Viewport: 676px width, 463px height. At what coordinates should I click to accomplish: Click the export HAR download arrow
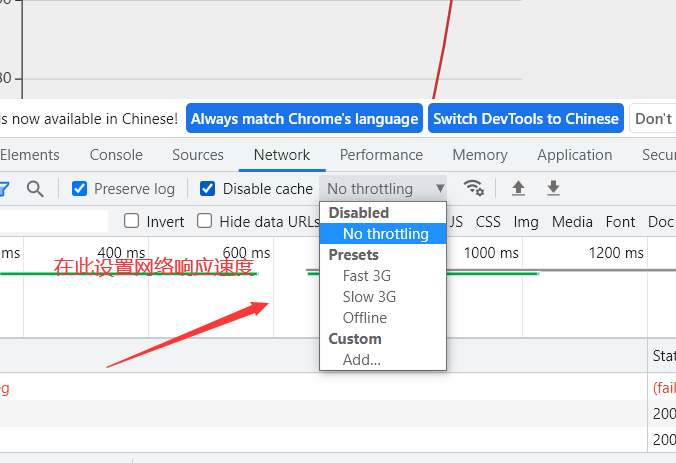point(553,188)
